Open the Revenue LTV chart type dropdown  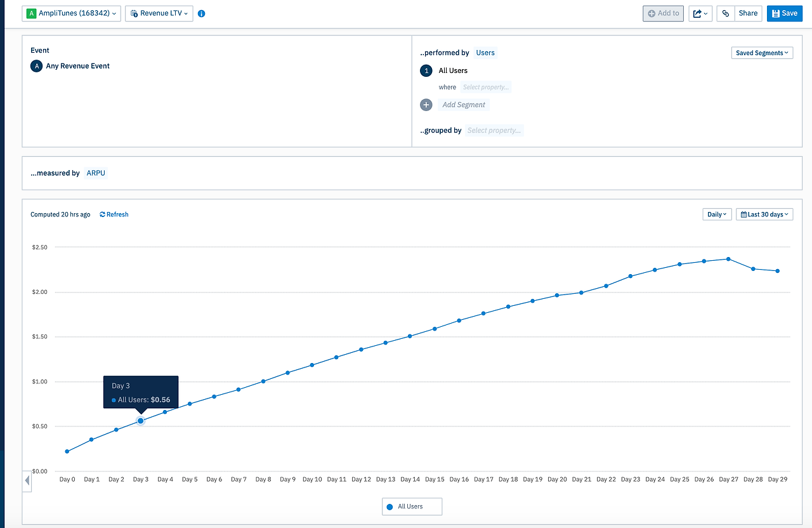[159, 13]
